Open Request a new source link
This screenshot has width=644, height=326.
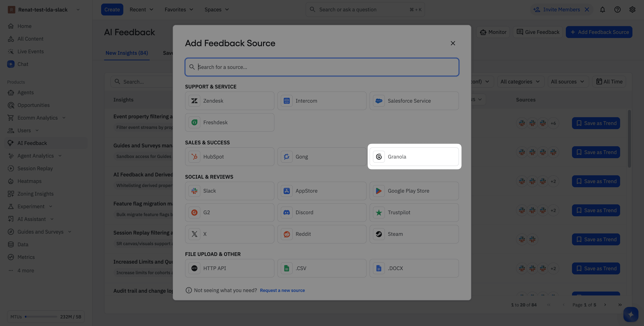coord(282,290)
